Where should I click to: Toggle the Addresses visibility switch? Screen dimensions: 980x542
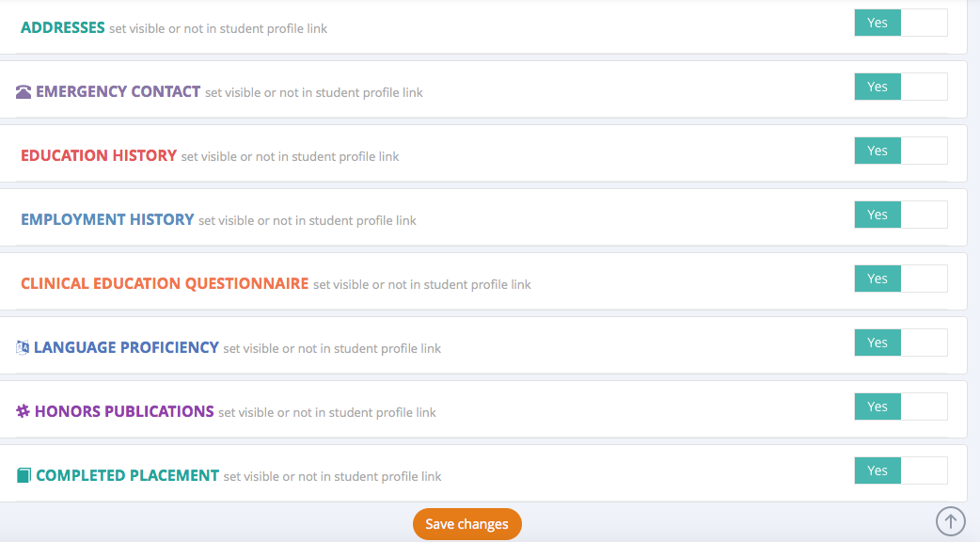point(900,23)
